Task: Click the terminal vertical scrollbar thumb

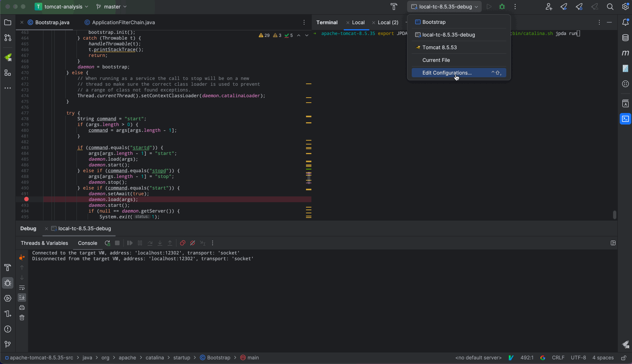Action: [614, 214]
